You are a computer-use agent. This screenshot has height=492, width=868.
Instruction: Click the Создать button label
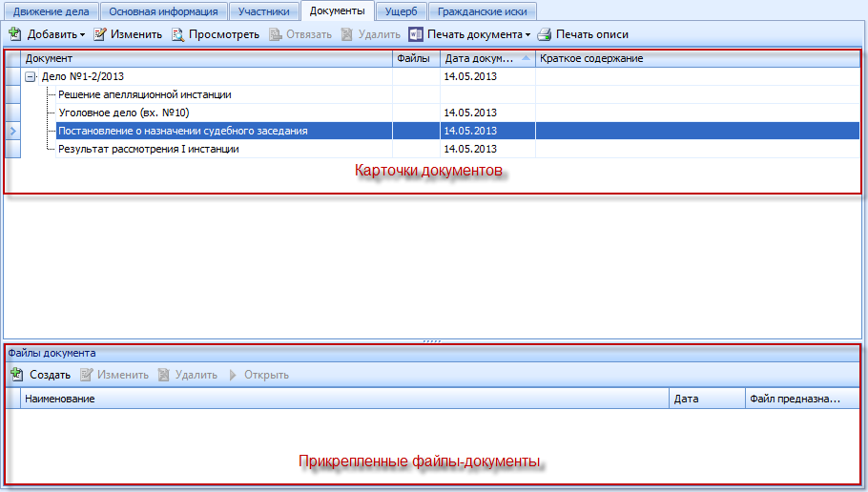(50, 375)
